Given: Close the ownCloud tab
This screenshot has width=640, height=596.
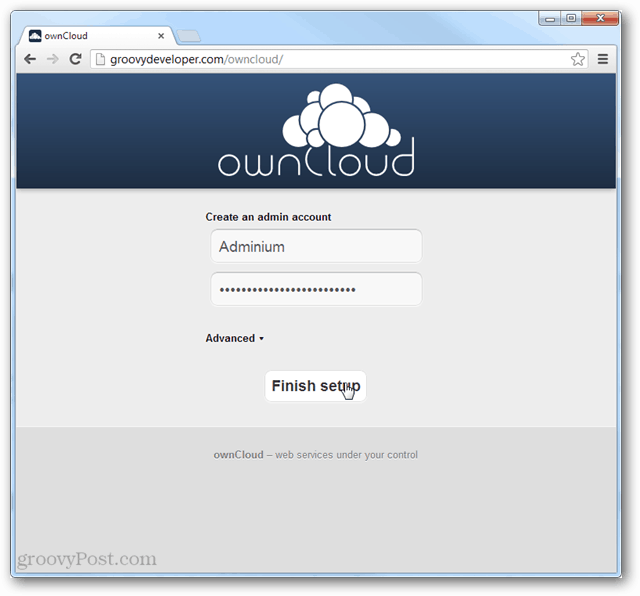Looking at the screenshot, I should click(x=161, y=36).
